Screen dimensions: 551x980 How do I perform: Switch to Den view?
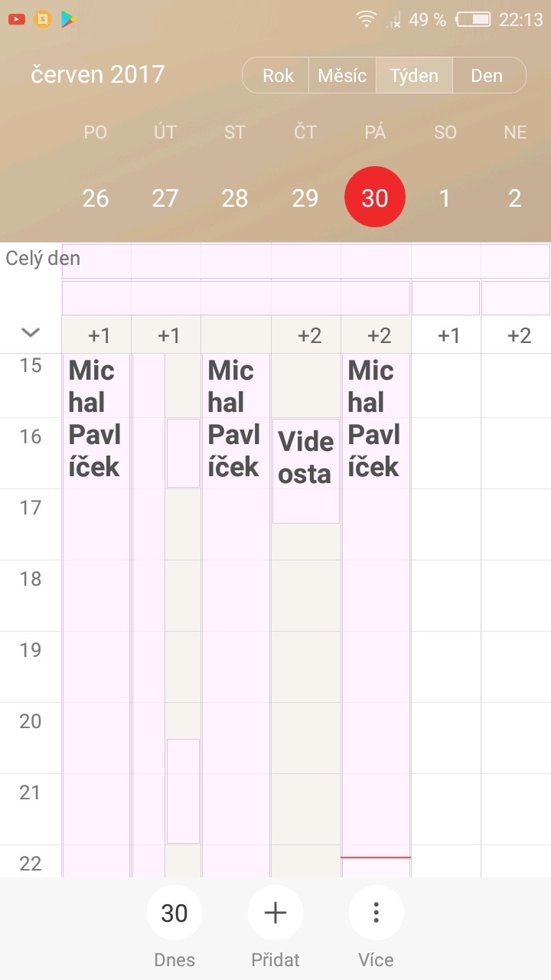(x=487, y=76)
